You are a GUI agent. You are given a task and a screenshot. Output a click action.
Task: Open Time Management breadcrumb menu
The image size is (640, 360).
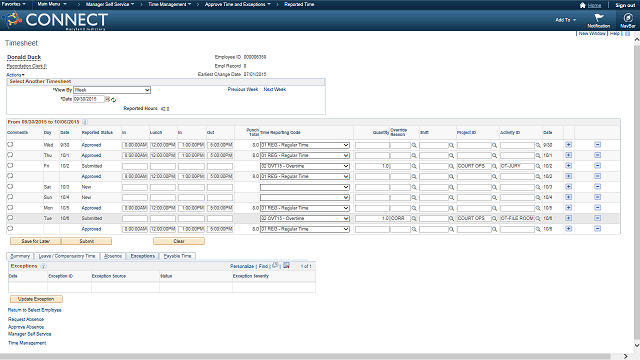click(169, 4)
